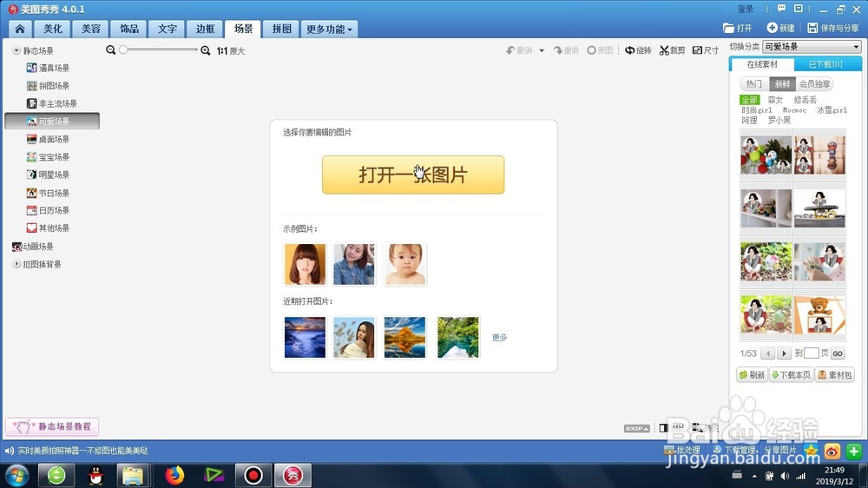The height and width of the screenshot is (488, 868).
Task: Click the 打开 folder icon button
Action: (x=737, y=28)
